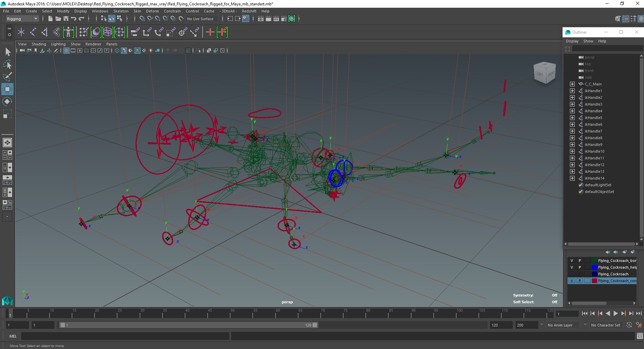This screenshot has width=644, height=349.
Task: Click the IK Handle shelf icon
Action: pos(45,32)
